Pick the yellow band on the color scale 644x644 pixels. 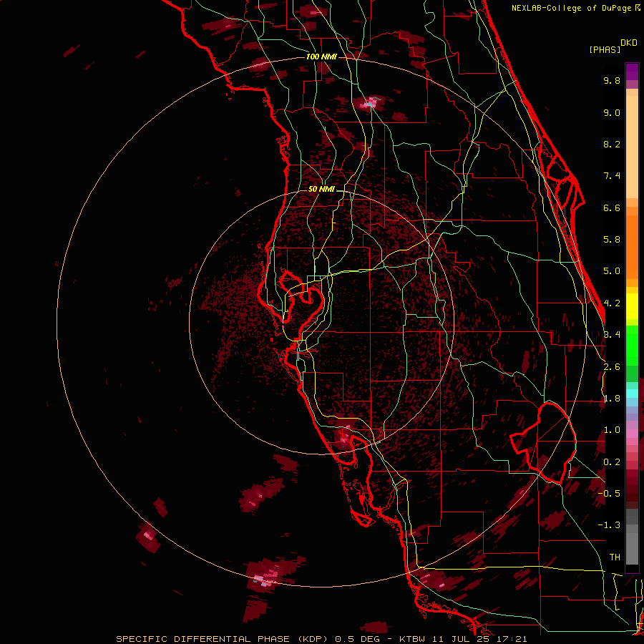click(632, 306)
